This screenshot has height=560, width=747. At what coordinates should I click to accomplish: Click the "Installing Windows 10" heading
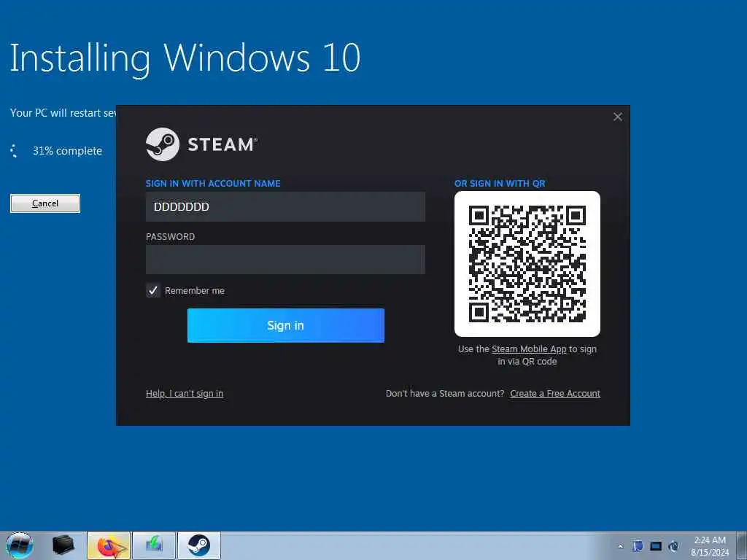[185, 58]
